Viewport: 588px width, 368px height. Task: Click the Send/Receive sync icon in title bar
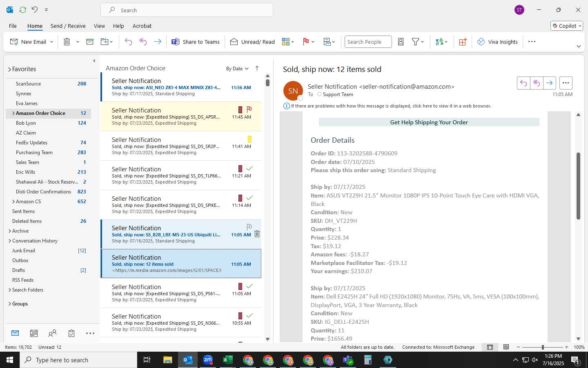pos(23,9)
